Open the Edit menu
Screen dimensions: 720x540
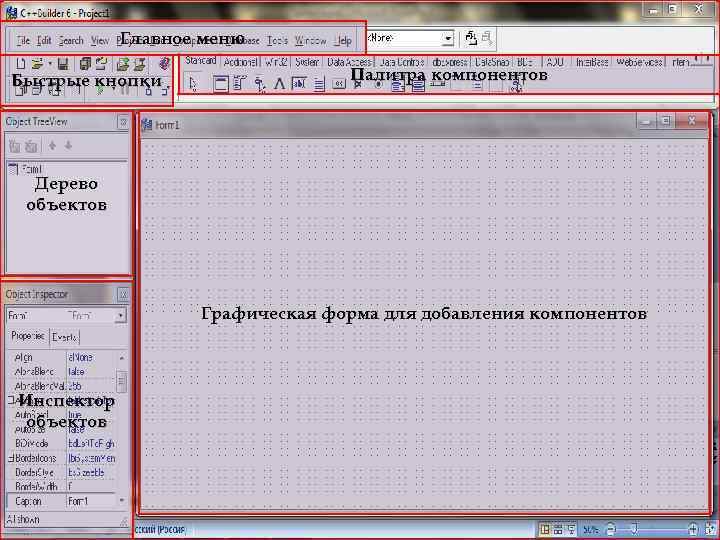tap(44, 40)
